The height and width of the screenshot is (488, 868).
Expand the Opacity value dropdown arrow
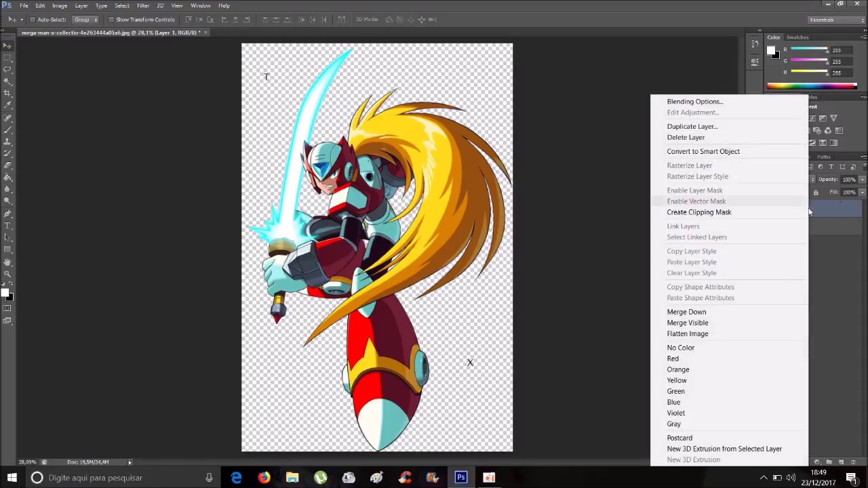[x=862, y=180]
